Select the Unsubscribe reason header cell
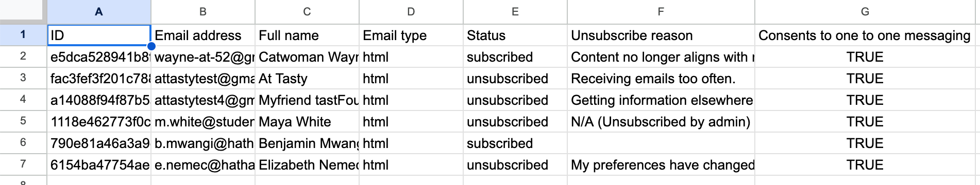The image size is (980, 185). pos(661,35)
